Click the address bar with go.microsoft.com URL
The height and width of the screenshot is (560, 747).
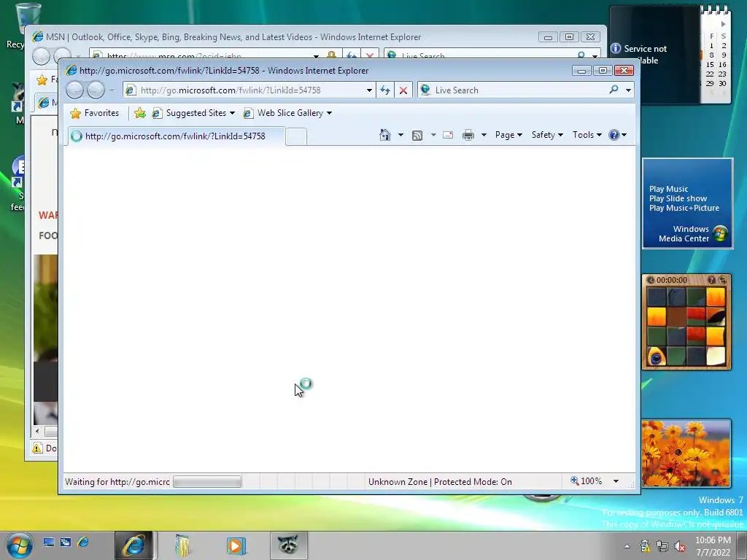pyautogui.click(x=244, y=90)
